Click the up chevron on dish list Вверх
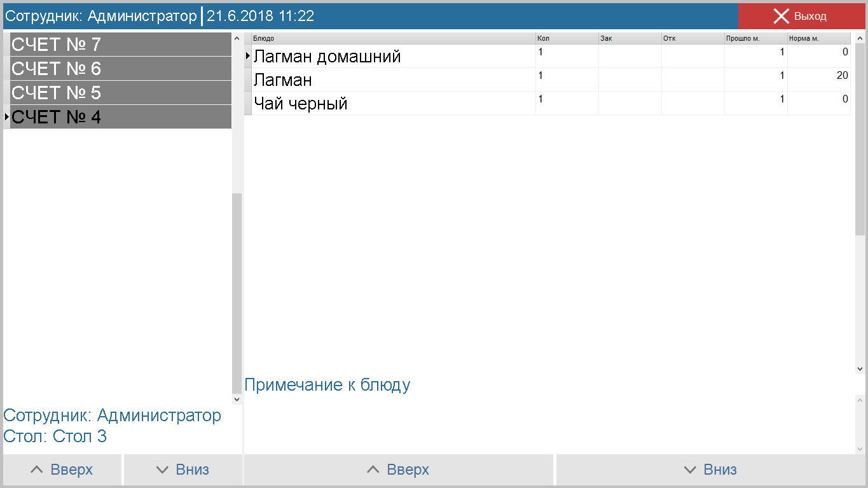Viewport: 868px width, 488px height. (373, 469)
